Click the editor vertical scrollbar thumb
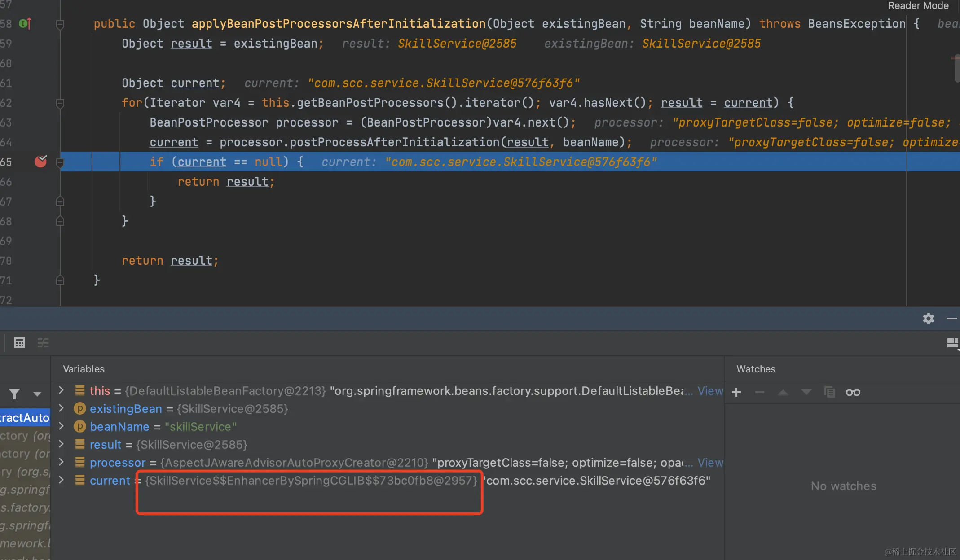Viewport: 960px width, 560px height. pos(956,68)
